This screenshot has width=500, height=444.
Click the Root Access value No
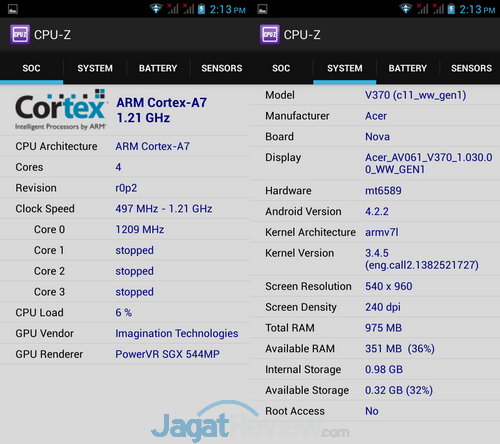pos(372,411)
